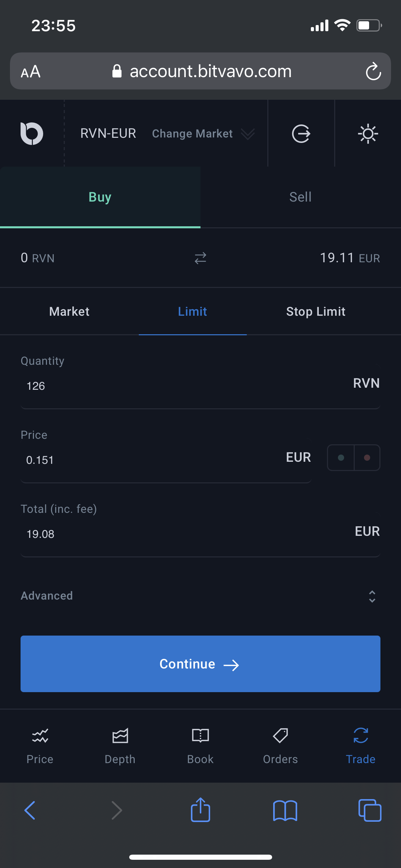Reload the page in Safari
The image size is (401, 868).
point(373,71)
